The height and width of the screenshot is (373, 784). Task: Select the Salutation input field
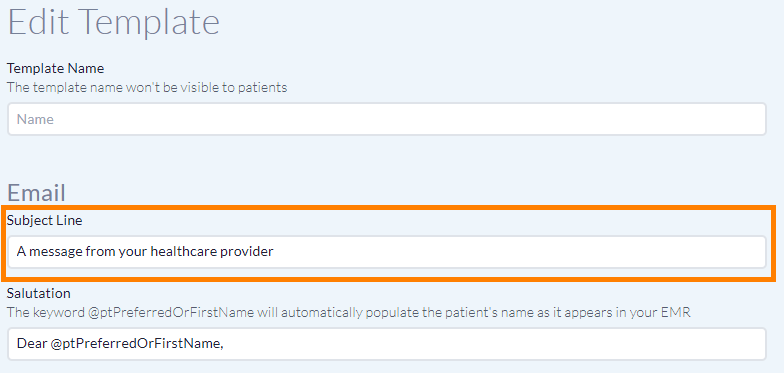(386, 344)
